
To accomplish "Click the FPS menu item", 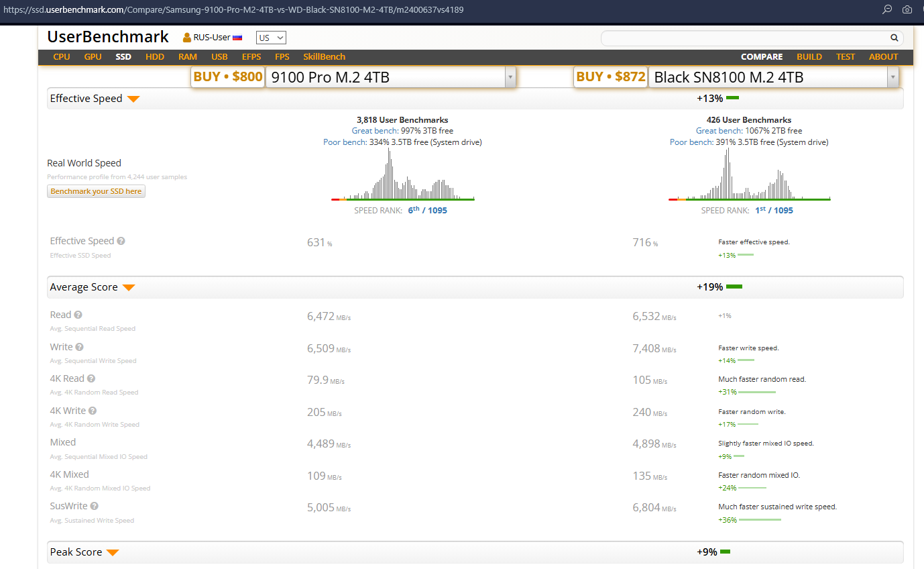I will click(x=282, y=57).
